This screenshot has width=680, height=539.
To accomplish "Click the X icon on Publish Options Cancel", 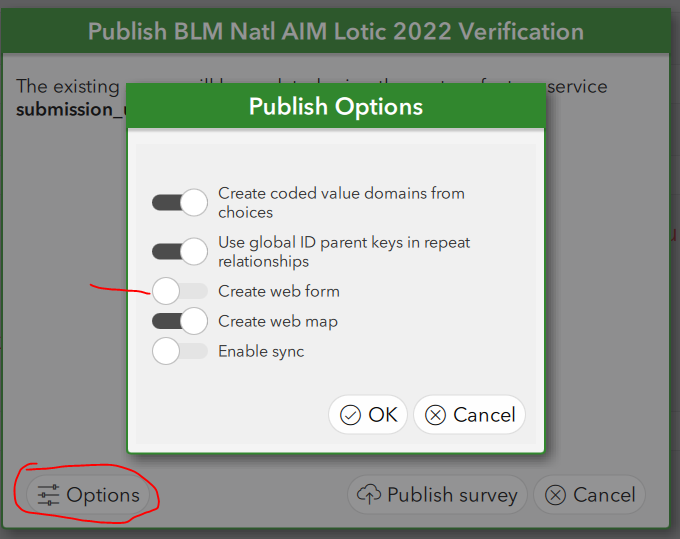I will 435,415.
